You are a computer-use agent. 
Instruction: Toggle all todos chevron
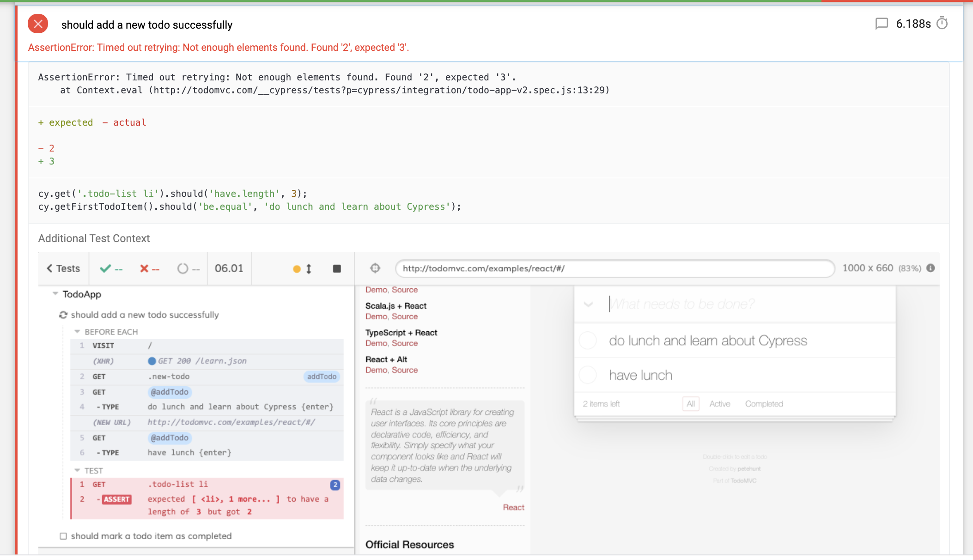[588, 304]
